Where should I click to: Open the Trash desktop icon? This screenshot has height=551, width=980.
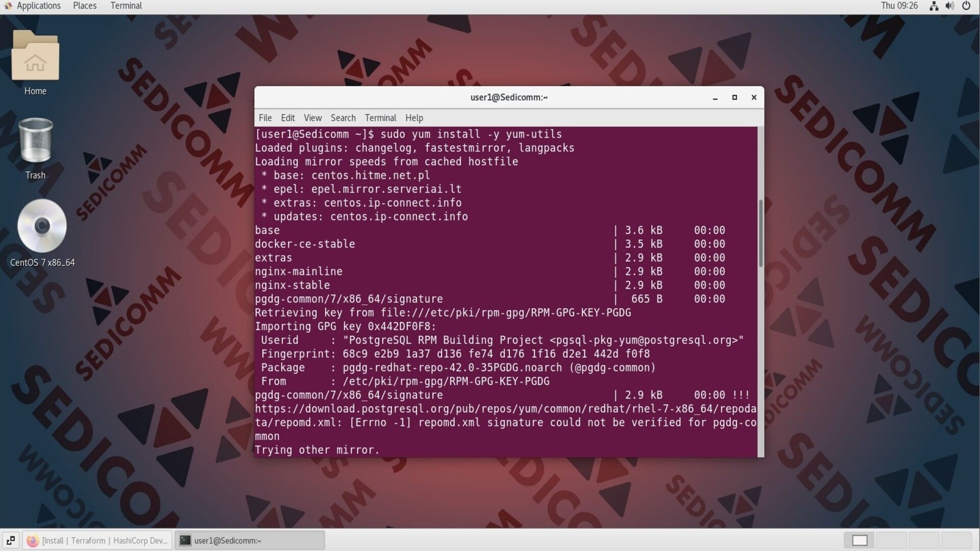click(x=35, y=141)
